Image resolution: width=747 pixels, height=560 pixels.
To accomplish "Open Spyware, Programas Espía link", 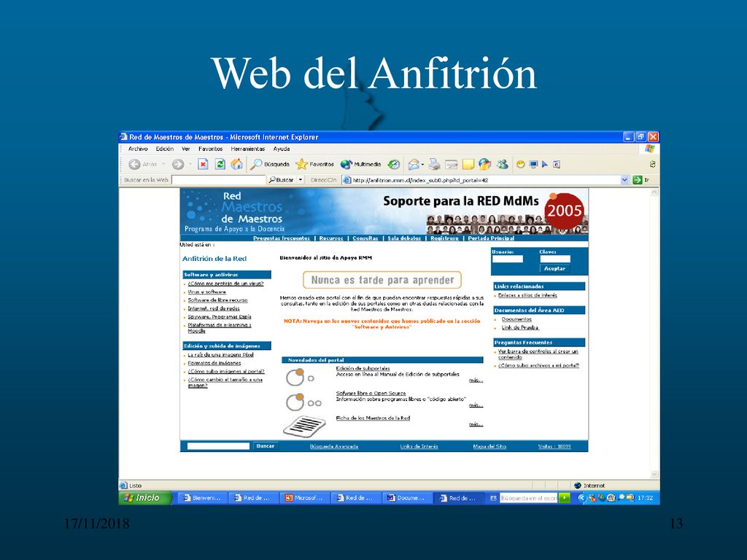I will coord(219,316).
